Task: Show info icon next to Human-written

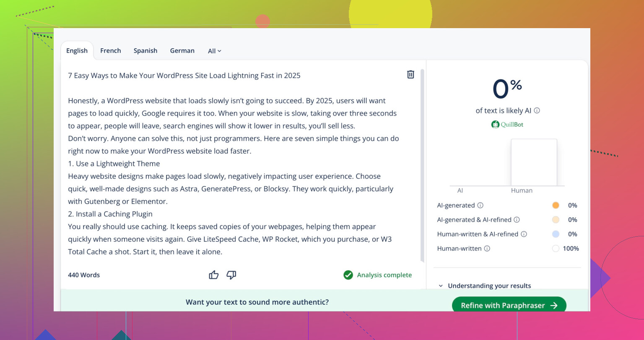Action: pyautogui.click(x=487, y=248)
